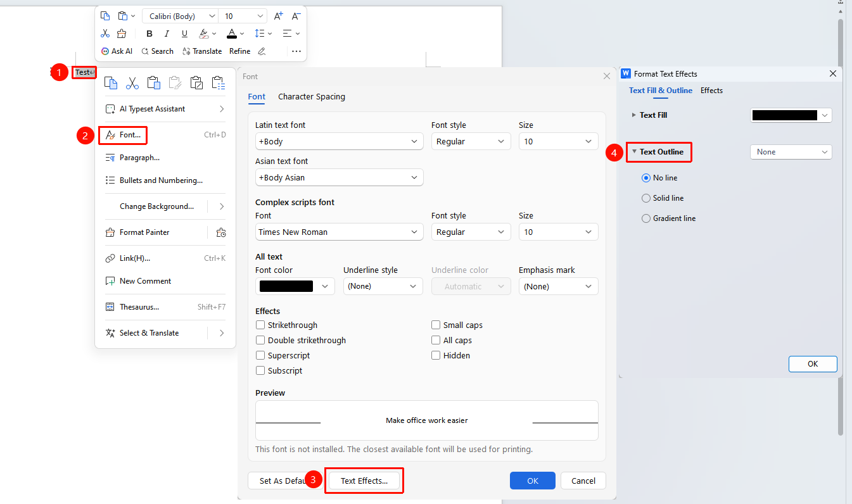Apply the text highlight color tool
Image resolution: width=852 pixels, height=504 pixels.
(x=204, y=34)
